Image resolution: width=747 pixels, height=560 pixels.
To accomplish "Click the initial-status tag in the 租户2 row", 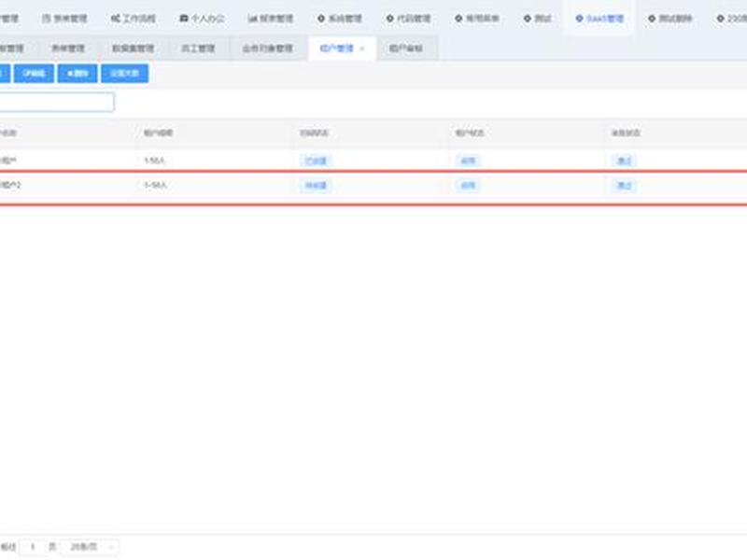I will tap(316, 185).
